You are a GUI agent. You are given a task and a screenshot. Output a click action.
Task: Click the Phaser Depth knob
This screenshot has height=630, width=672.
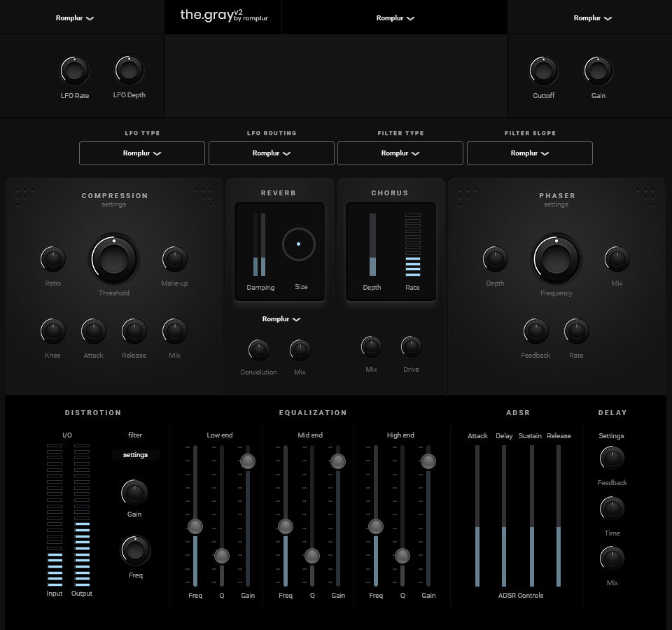coord(495,259)
